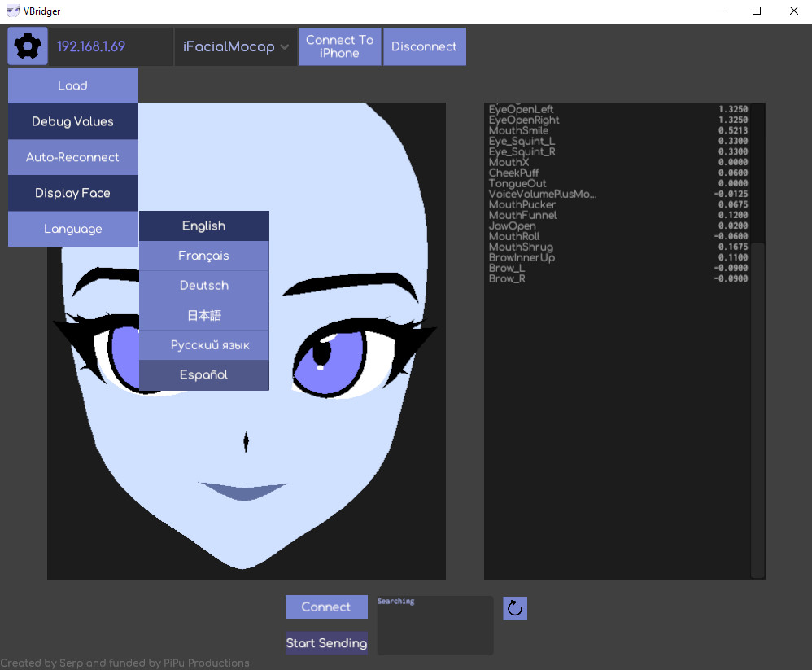Image resolution: width=812 pixels, height=670 pixels.
Task: Pick 日本語 as the language
Action: [203, 315]
